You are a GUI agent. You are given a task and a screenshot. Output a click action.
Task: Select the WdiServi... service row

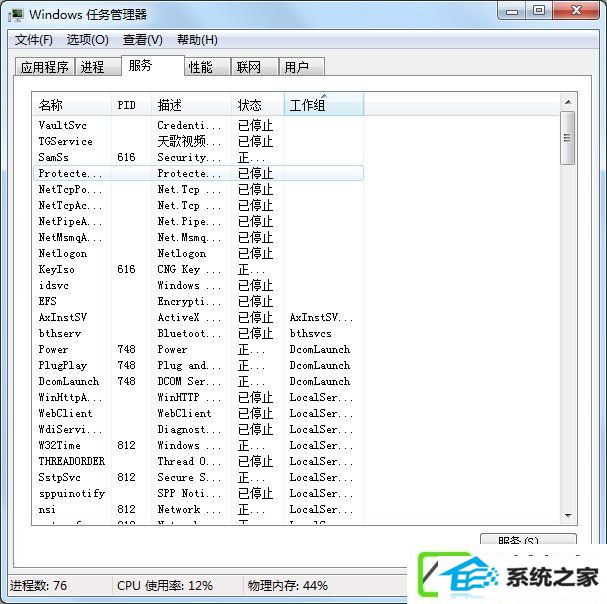pos(198,429)
